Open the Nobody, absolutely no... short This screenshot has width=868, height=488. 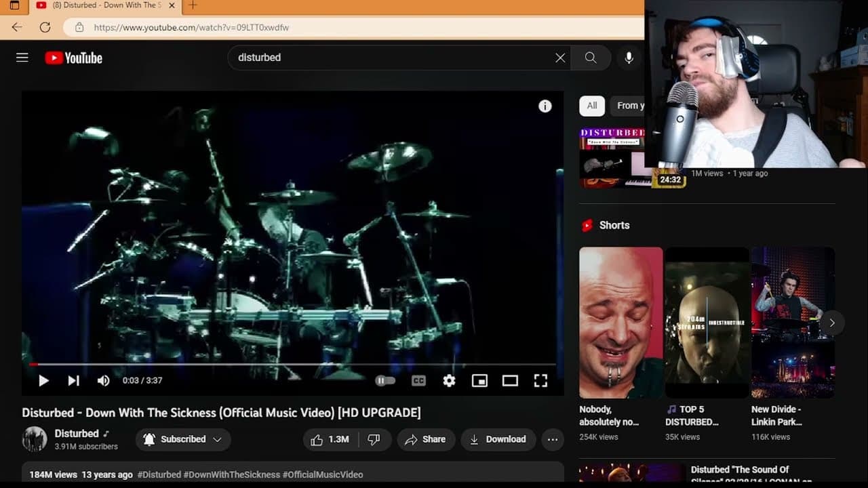[x=621, y=323]
